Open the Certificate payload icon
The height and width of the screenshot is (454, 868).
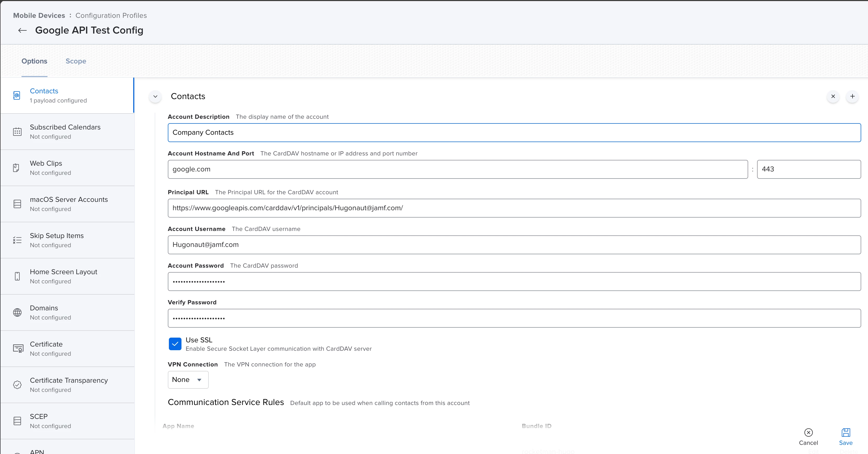pyautogui.click(x=18, y=349)
